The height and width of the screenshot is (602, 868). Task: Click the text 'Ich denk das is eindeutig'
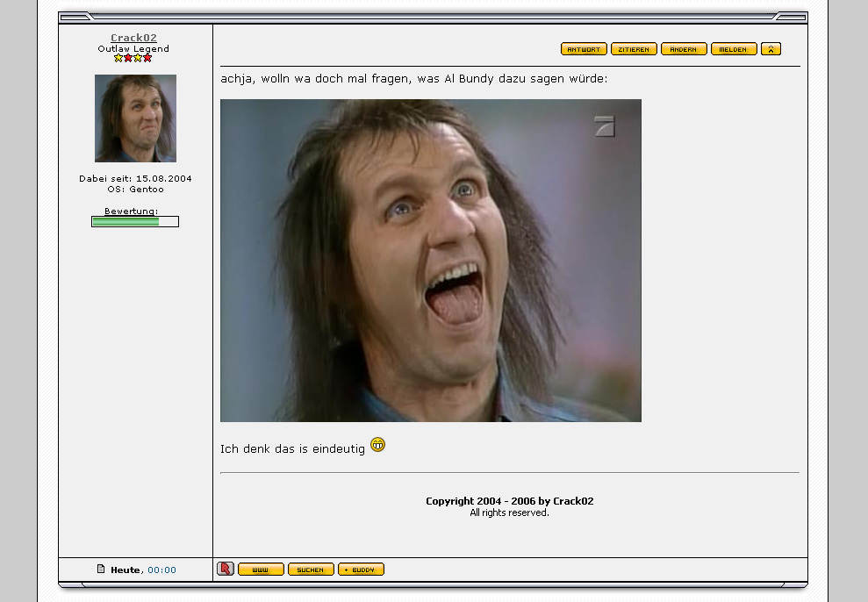(292, 448)
